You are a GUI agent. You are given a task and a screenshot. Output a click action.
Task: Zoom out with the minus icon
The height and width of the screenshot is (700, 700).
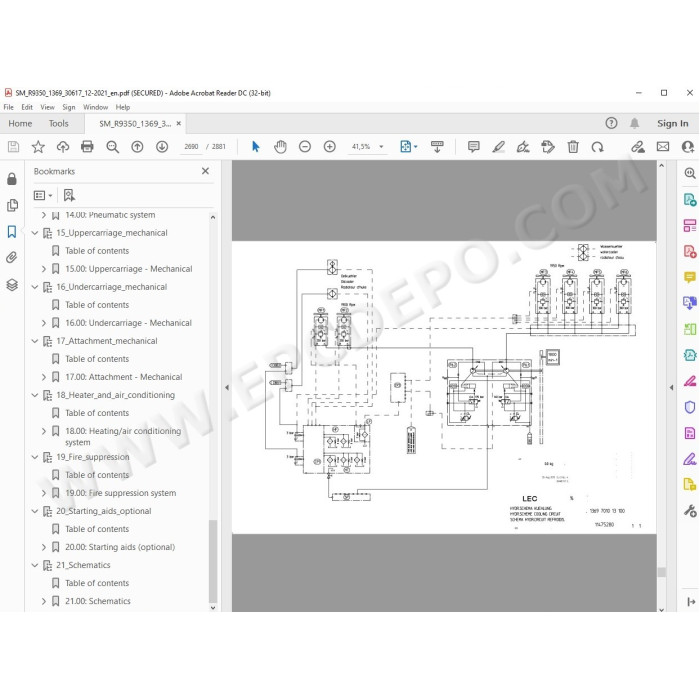tap(305, 146)
